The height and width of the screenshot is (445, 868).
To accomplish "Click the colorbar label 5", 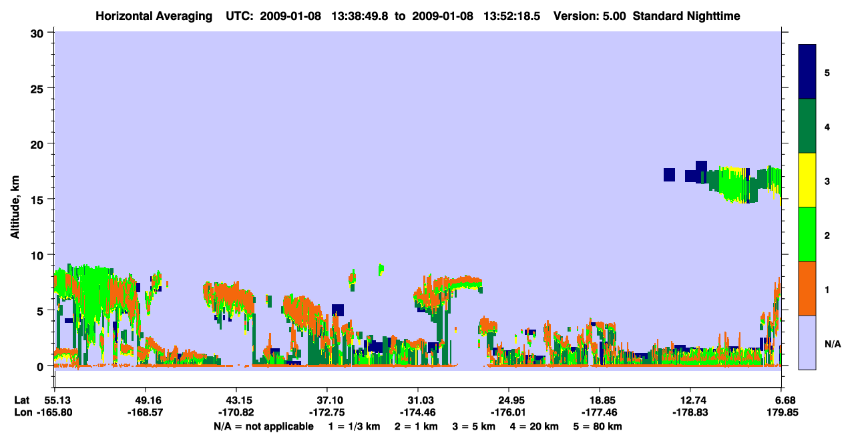I will coord(827,72).
